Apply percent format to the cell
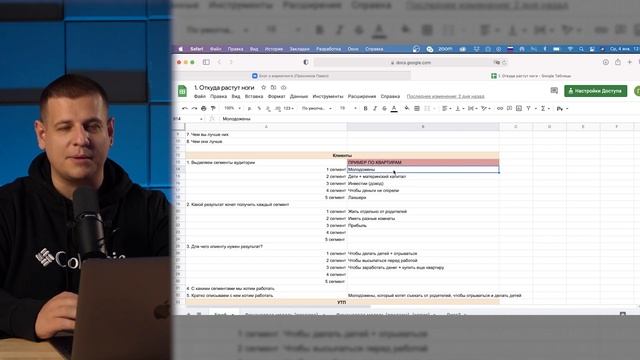Viewport: 640px width, 360px height. (x=259, y=109)
